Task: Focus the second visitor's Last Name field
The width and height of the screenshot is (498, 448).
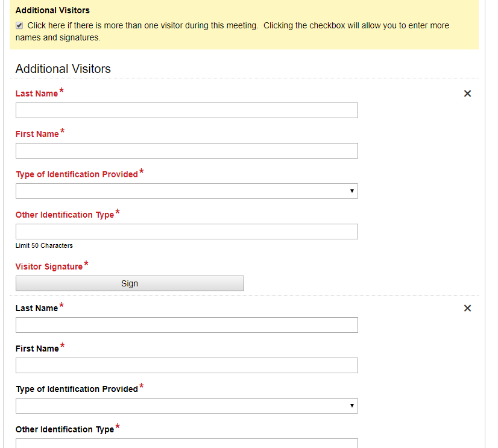Action: coord(186,325)
